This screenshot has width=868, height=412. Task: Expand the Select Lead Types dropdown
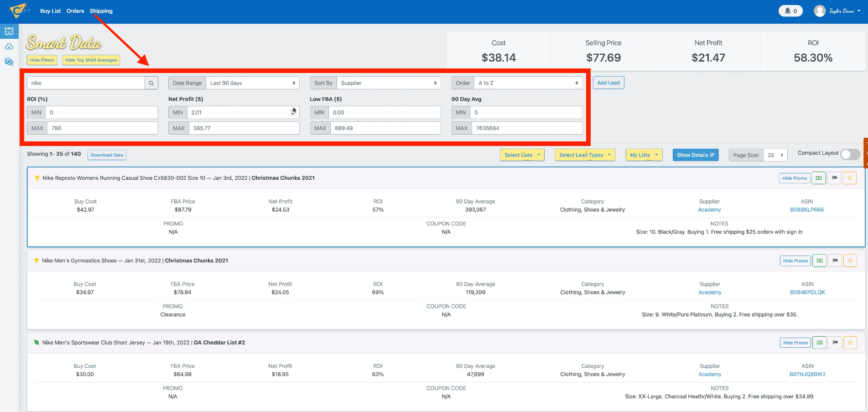click(585, 155)
